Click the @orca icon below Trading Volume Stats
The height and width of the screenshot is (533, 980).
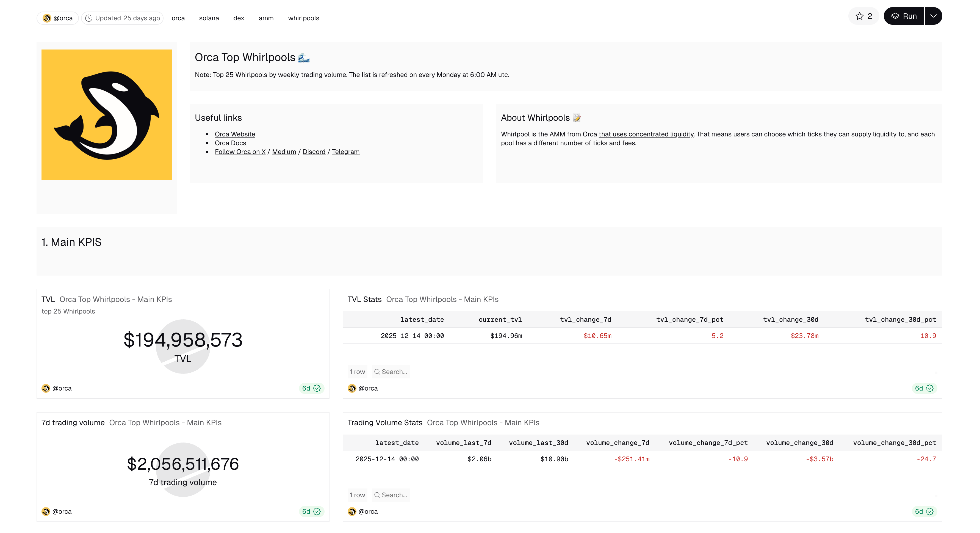point(352,511)
